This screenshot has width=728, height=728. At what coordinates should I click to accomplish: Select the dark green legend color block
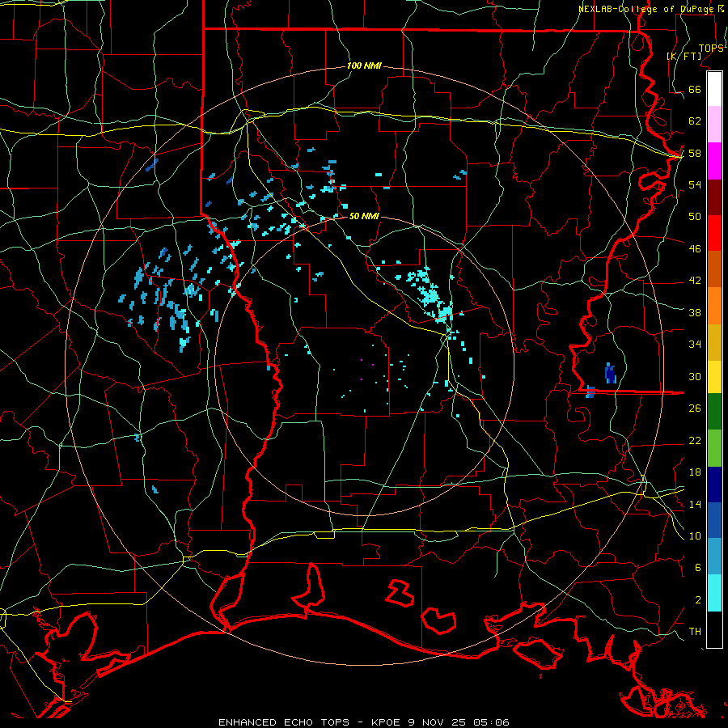coord(714,412)
